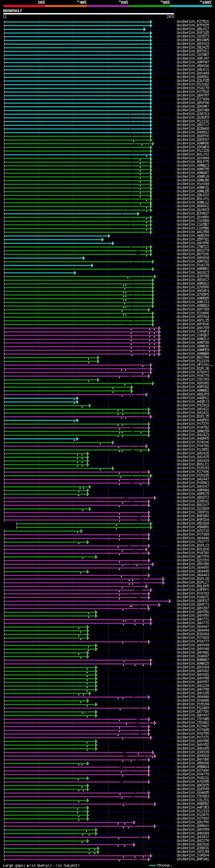Click the UniRef100_B9T0C1 label
Screen dimensions: 215x868
193,51
